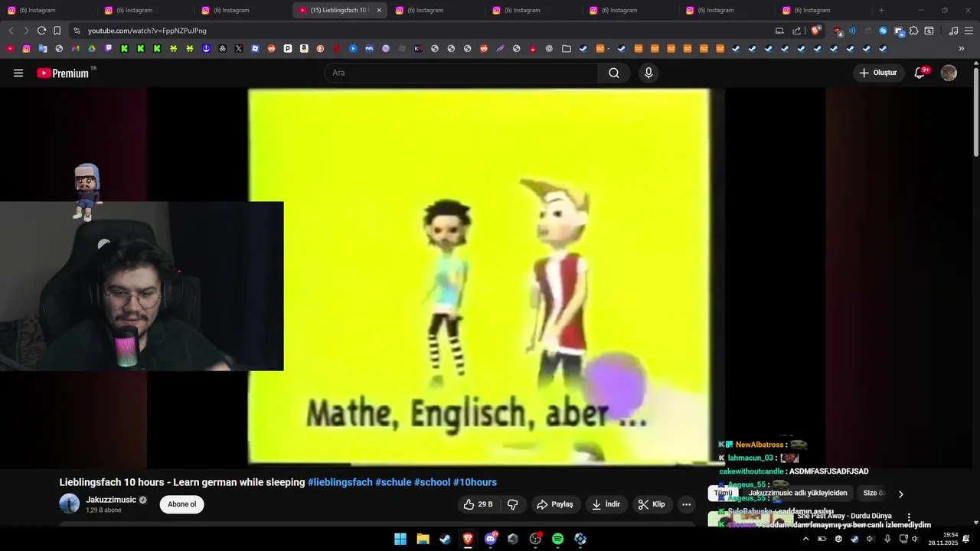Open options for She Past Away video
This screenshot has height=551, width=980.
909,518
